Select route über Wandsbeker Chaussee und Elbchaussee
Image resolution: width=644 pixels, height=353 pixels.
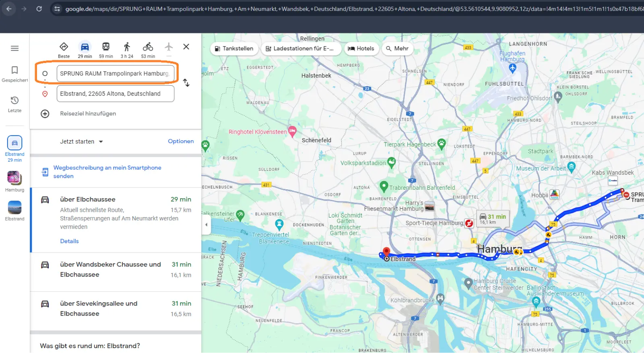pyautogui.click(x=116, y=272)
